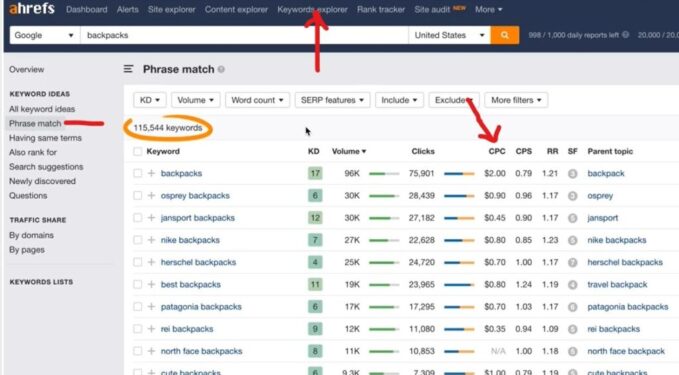Image resolution: width=679 pixels, height=375 pixels.
Task: Open Rank tracker in top navigation
Action: click(381, 9)
